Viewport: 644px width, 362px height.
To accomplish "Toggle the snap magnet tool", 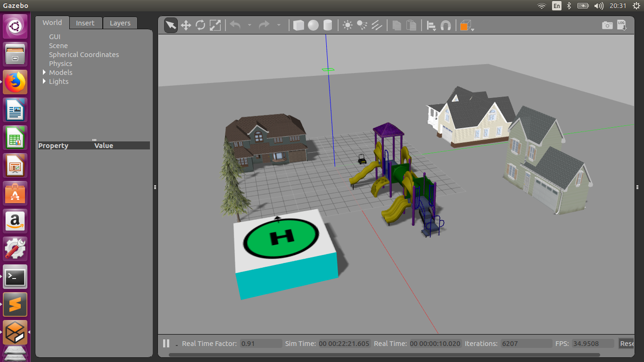I will [446, 25].
